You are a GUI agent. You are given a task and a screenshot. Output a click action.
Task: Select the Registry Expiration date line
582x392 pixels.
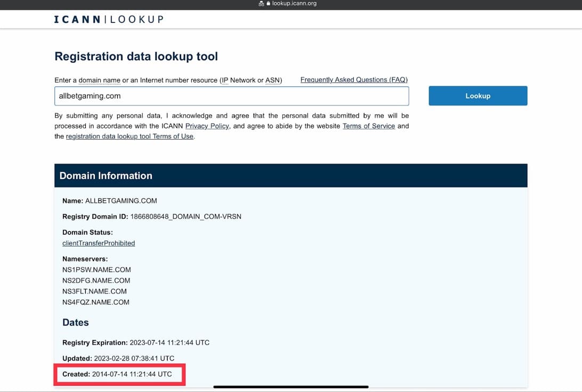(x=136, y=342)
